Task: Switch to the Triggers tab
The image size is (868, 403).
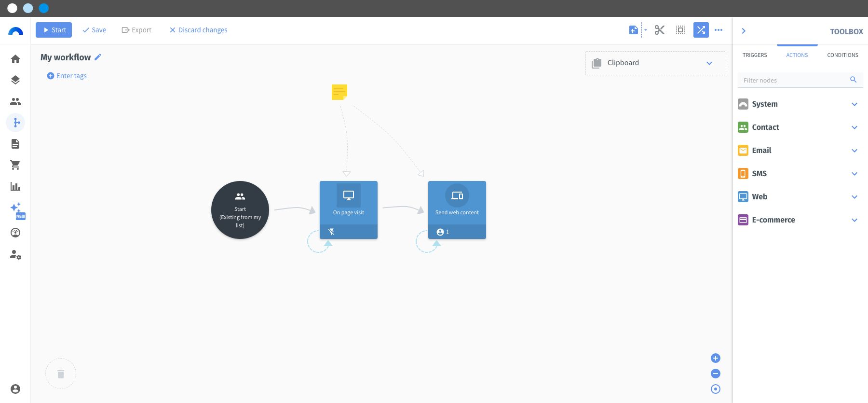Action: 755,55
